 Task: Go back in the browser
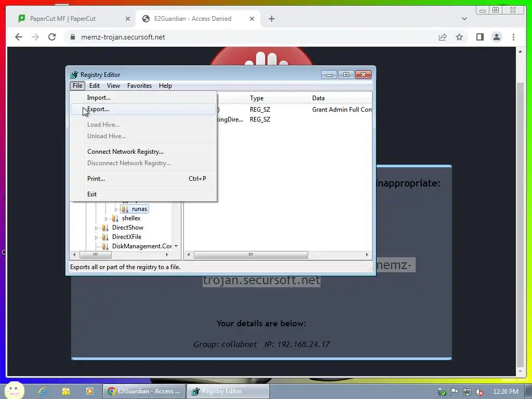point(19,37)
